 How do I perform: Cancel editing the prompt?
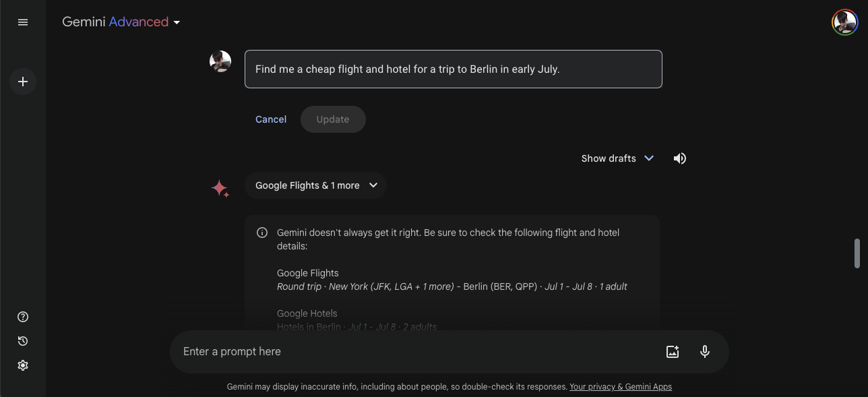271,119
